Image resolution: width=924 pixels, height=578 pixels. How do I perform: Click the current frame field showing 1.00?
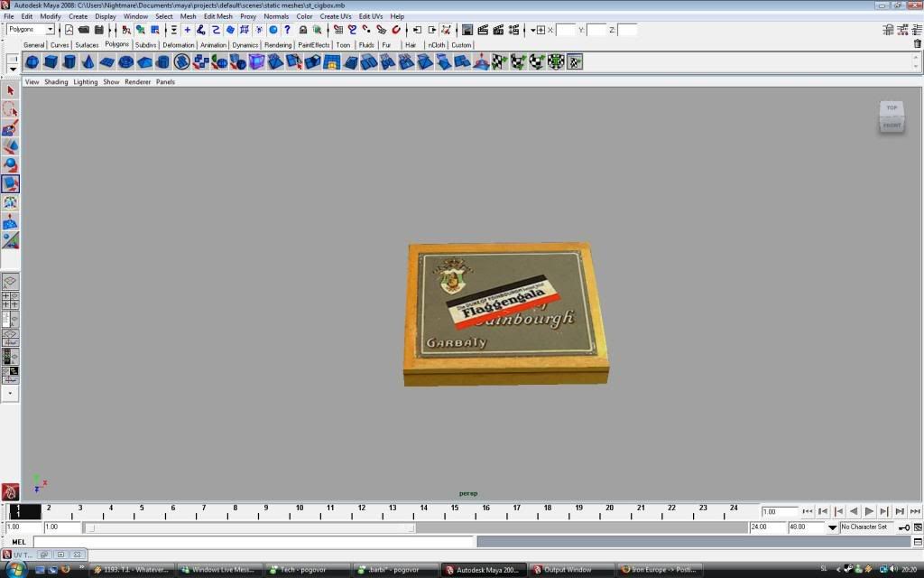[780, 511]
